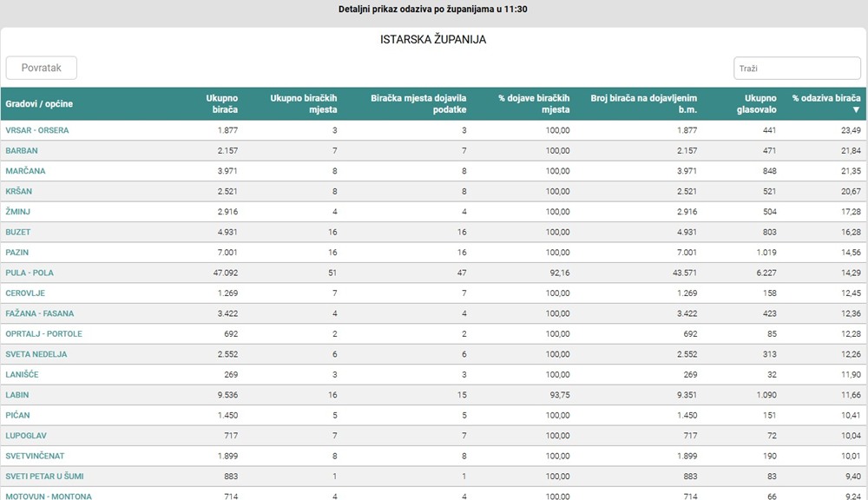Image resolution: width=868 pixels, height=500 pixels.
Task: Open the LABIN turnout details
Action: [17, 395]
